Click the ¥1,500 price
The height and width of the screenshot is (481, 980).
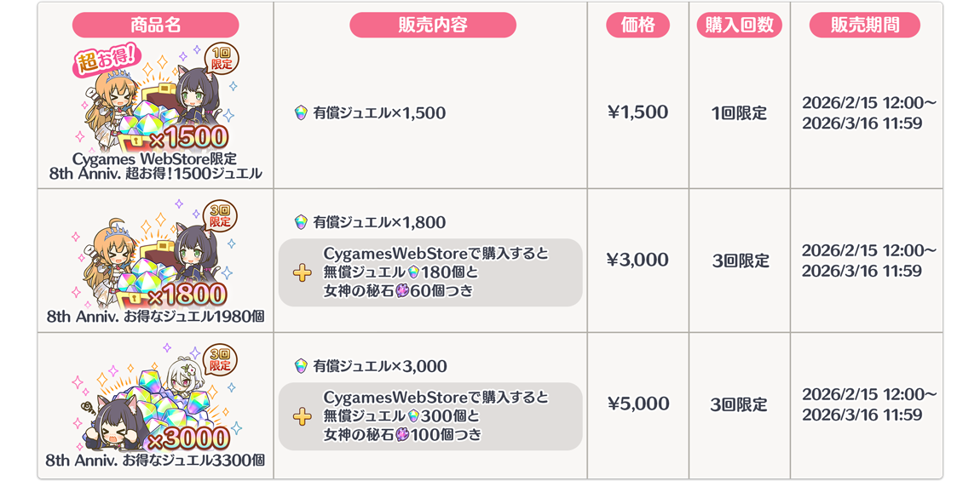pos(637,112)
